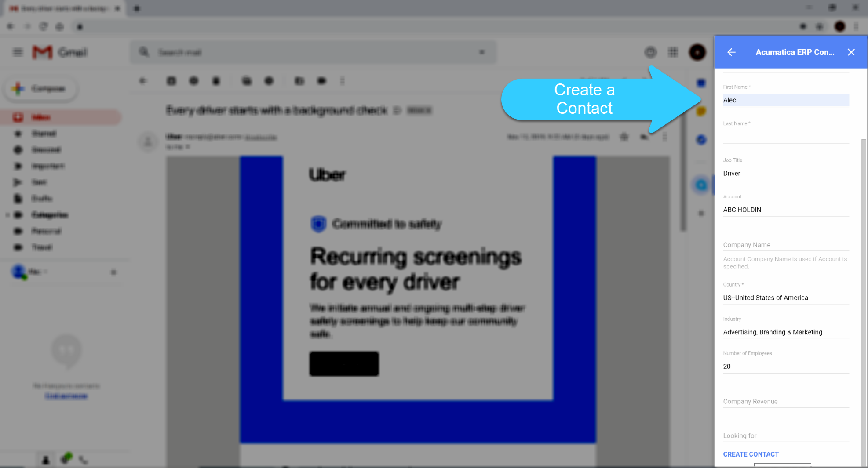Viewport: 868px width, 468px height.
Task: Show search options dropdown arrow
Action: (x=482, y=52)
